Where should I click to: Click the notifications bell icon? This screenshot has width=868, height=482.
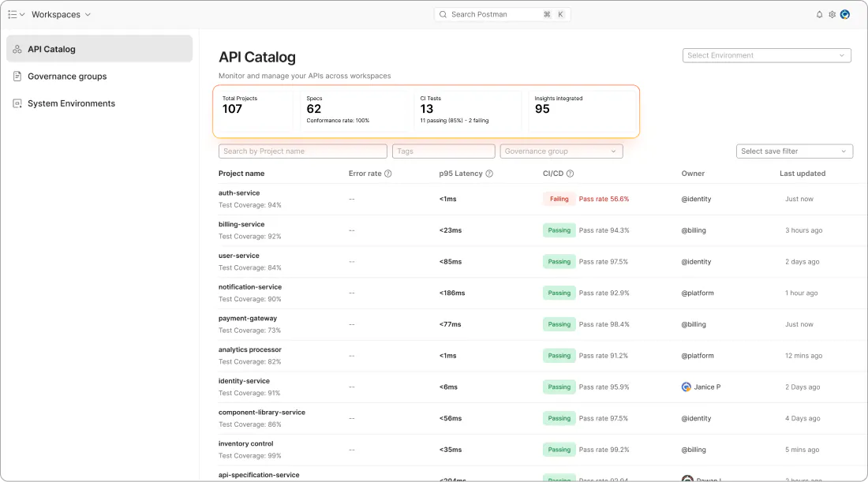pos(819,14)
